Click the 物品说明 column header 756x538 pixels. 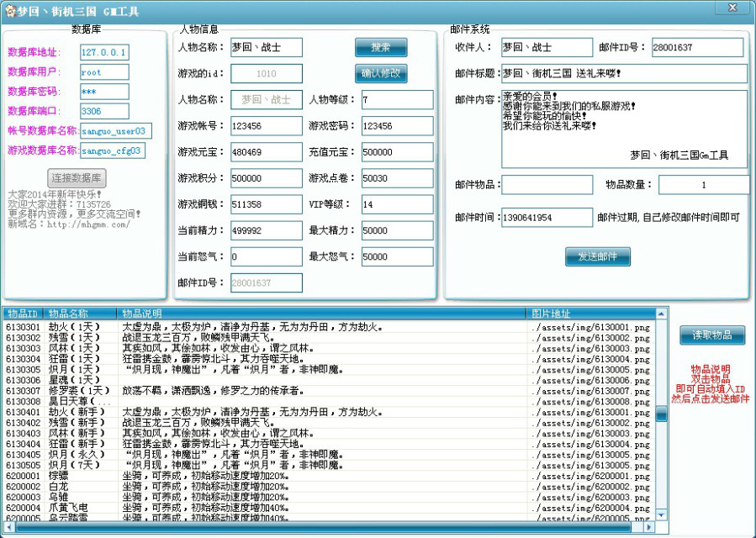tap(321, 314)
